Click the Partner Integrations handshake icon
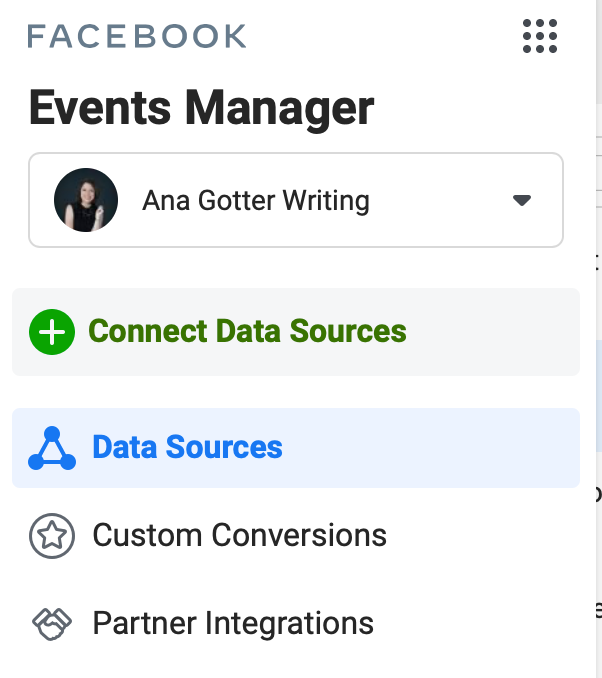This screenshot has height=678, width=602. tap(52, 624)
